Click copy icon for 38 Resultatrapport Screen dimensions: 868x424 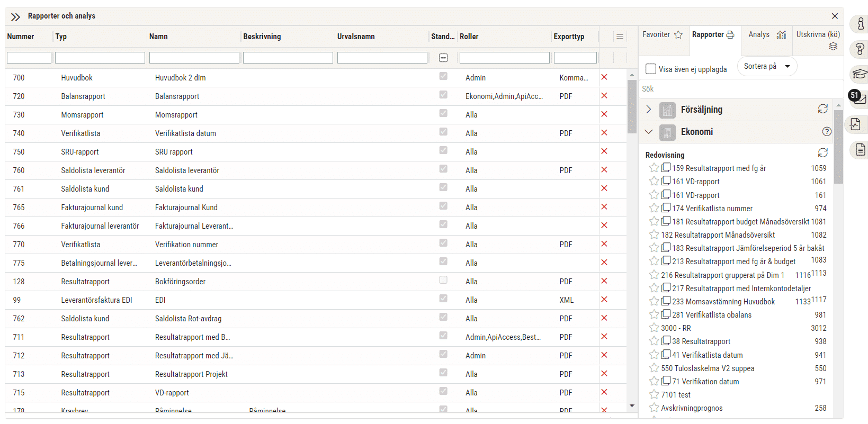tap(666, 340)
